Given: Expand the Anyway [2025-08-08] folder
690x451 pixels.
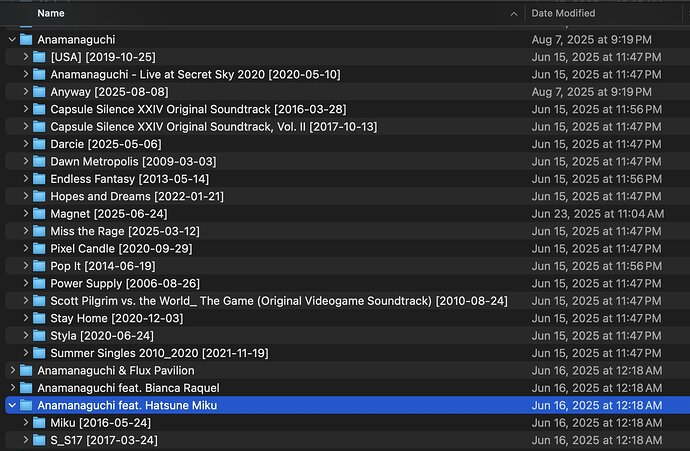Looking at the screenshot, I should coord(26,92).
